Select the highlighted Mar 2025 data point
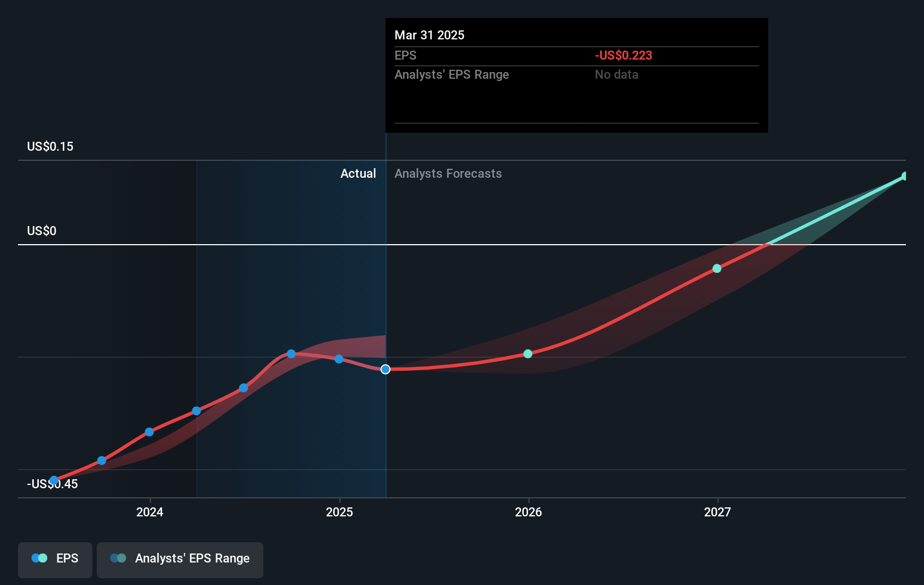This screenshot has height=585, width=924. point(385,369)
